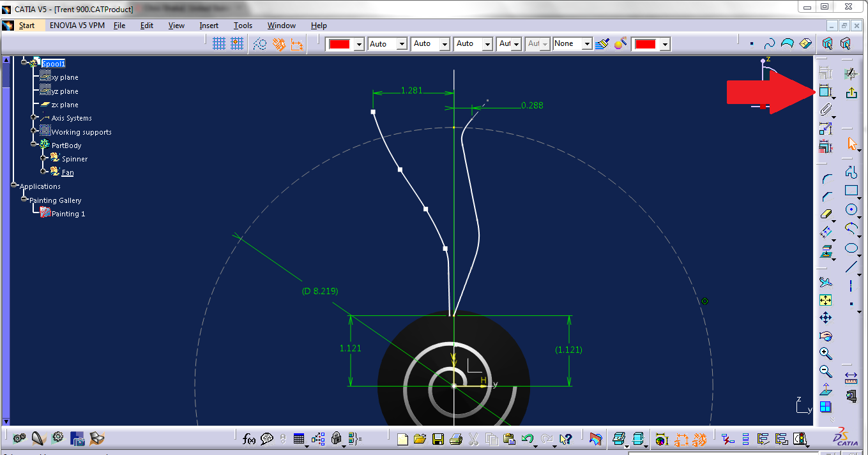Viewport: 868px width, 455px height.
Task: Select the Line tool
Action: (x=851, y=267)
